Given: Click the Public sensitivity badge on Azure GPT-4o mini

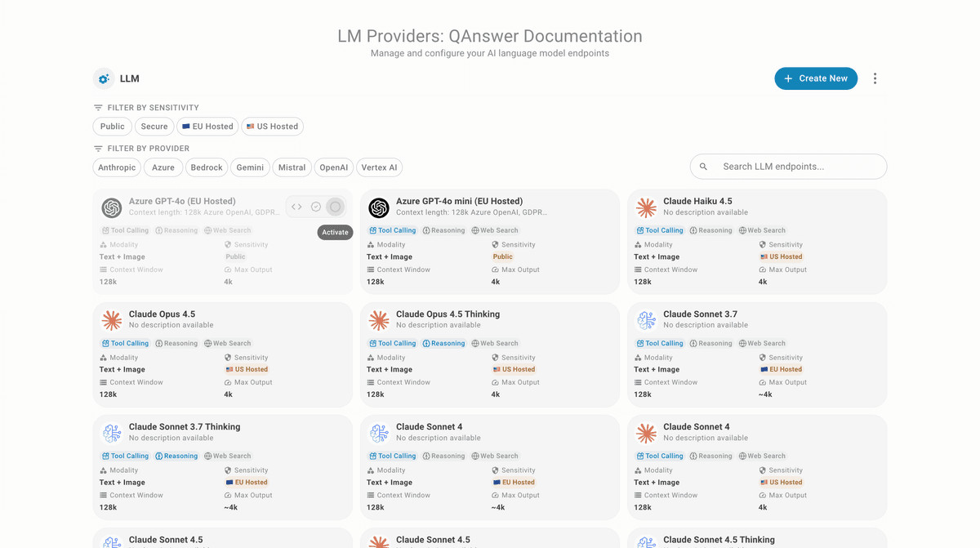Looking at the screenshot, I should [503, 256].
